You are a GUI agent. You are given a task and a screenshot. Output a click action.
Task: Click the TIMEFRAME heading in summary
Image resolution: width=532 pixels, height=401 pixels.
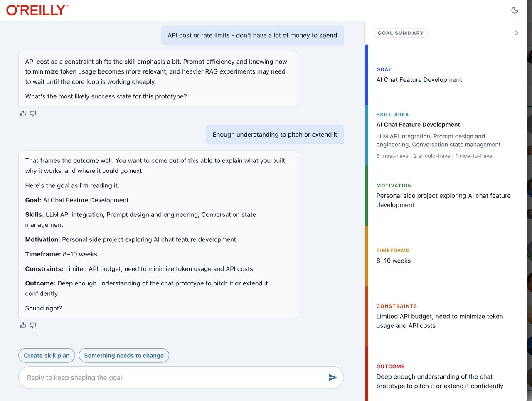393,251
